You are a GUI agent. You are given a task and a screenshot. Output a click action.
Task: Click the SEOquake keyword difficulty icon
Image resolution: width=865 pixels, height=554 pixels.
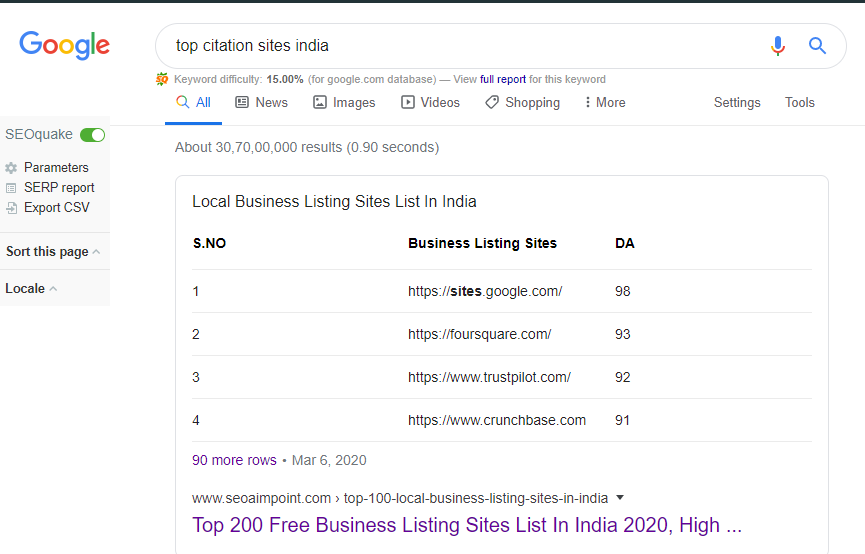click(162, 79)
